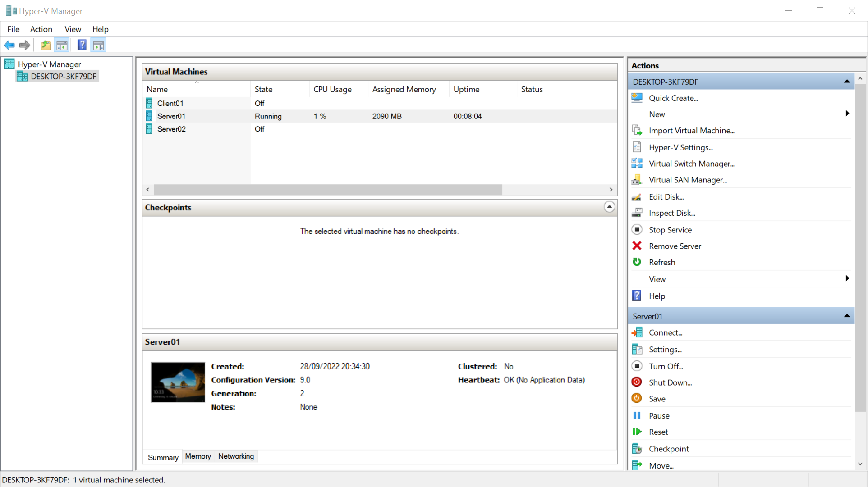This screenshot has width=868, height=487.
Task: Sort by the CPU Usage column header
Action: click(x=339, y=89)
